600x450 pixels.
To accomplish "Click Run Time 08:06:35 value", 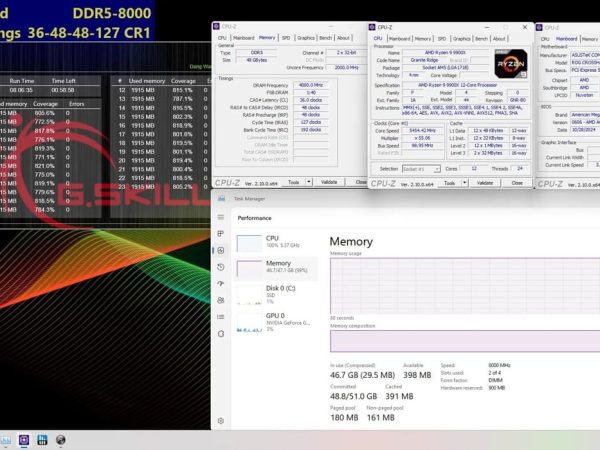I will tap(21, 90).
